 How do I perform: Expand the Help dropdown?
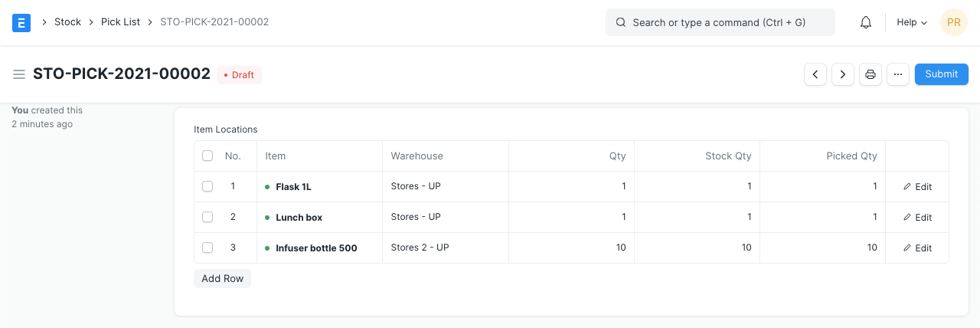pos(911,22)
